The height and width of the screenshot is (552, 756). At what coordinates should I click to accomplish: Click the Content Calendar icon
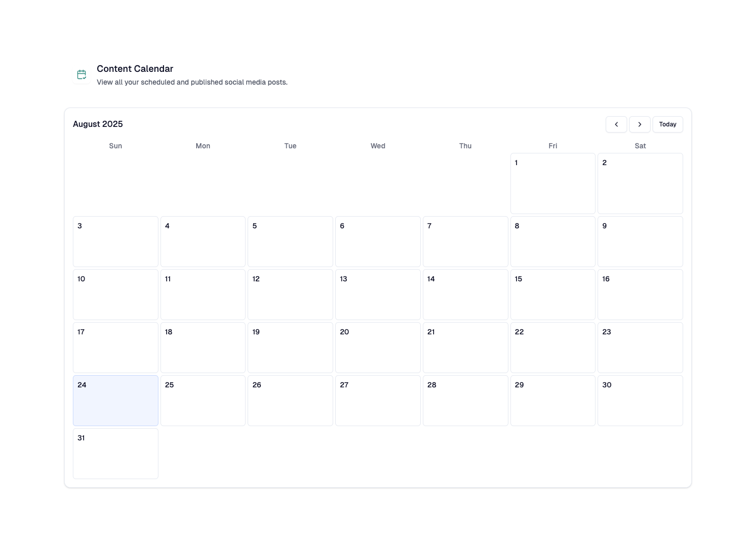click(x=82, y=74)
